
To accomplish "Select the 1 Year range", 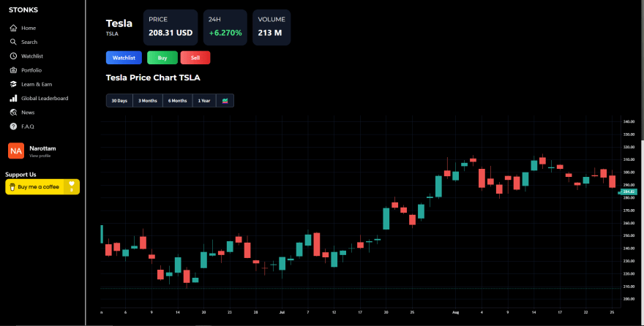I will [x=204, y=100].
